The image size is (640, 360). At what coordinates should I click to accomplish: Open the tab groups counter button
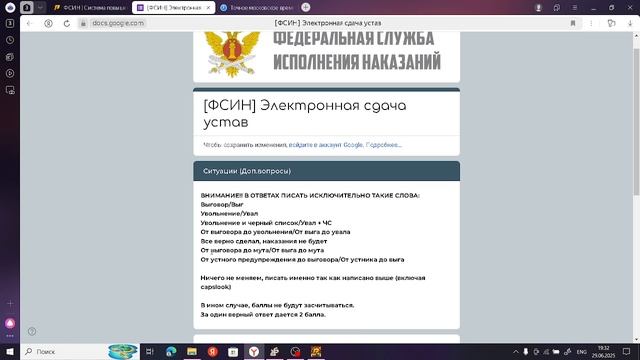[27, 7]
